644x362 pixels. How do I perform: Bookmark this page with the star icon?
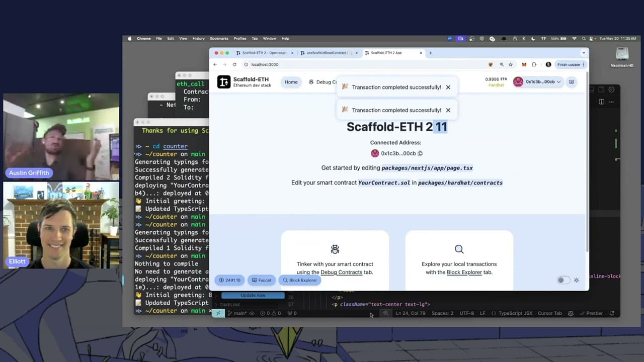(x=511, y=64)
